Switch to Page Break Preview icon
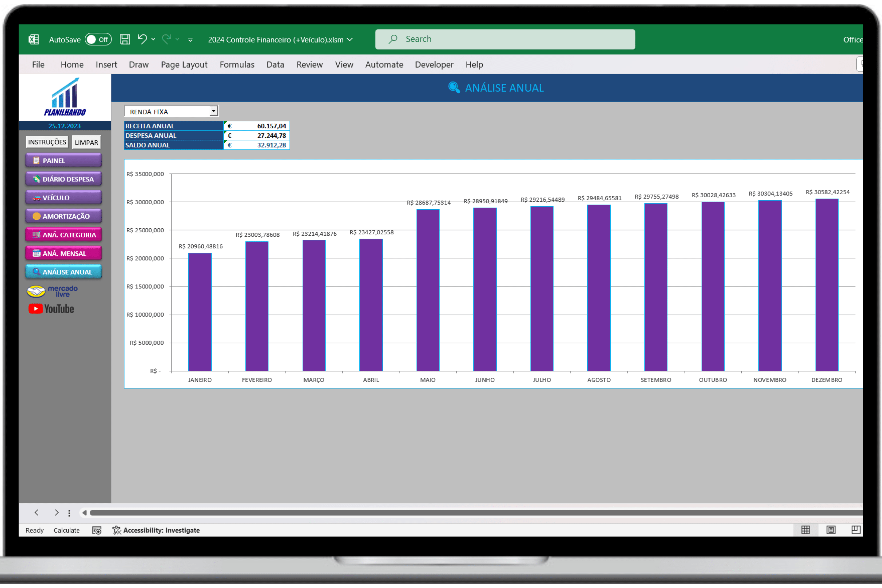Image resolution: width=882 pixels, height=588 pixels. click(856, 530)
